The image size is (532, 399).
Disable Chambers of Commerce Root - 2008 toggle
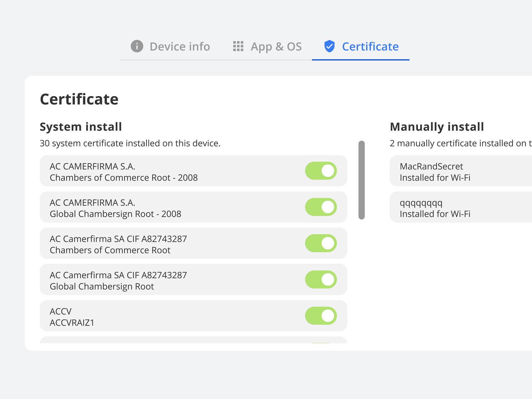(x=321, y=171)
